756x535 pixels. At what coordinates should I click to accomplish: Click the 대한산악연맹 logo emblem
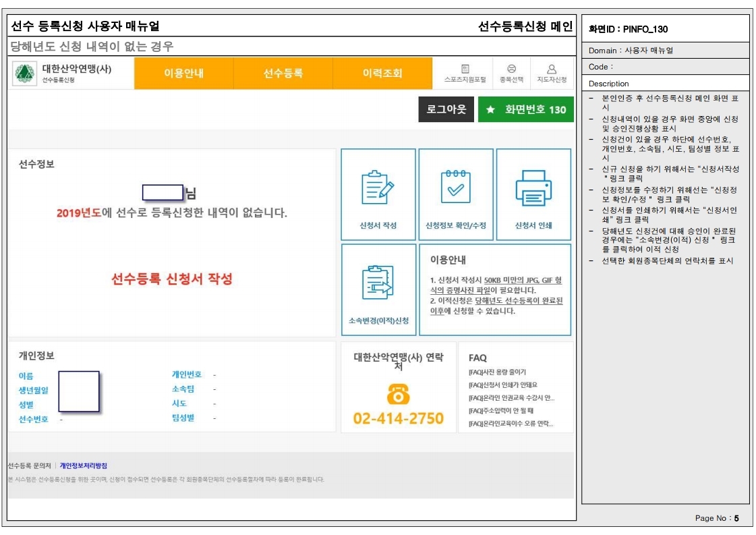click(x=24, y=74)
